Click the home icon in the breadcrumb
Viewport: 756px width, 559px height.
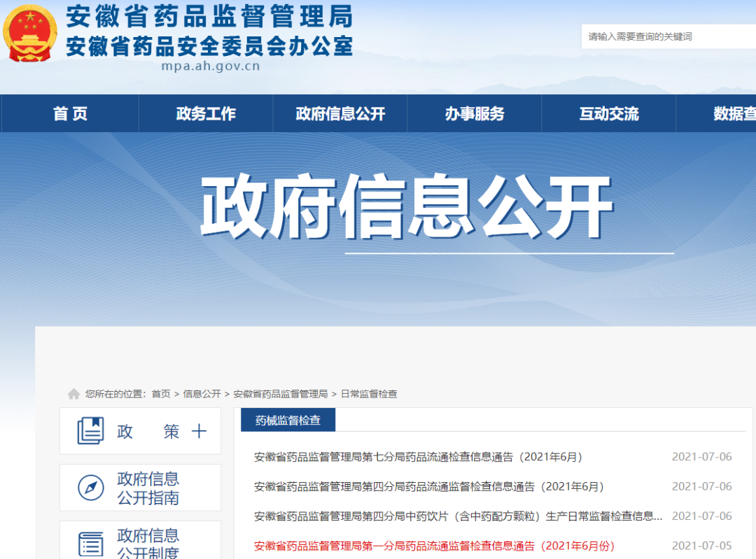[73, 394]
